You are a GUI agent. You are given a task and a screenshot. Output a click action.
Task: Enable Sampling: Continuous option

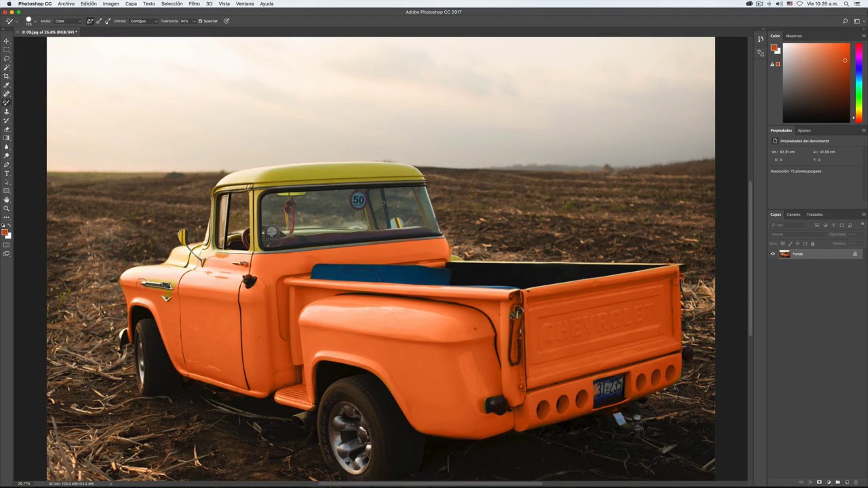click(90, 21)
